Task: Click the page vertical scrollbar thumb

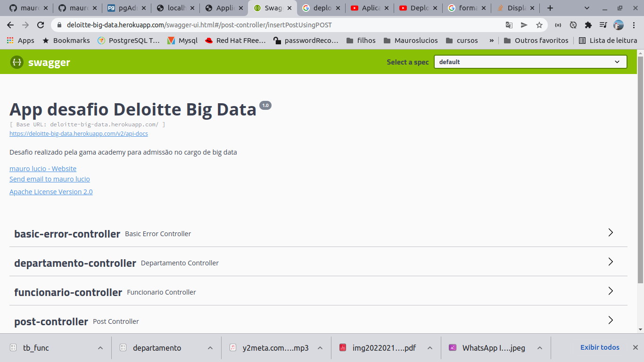Action: coord(640,170)
